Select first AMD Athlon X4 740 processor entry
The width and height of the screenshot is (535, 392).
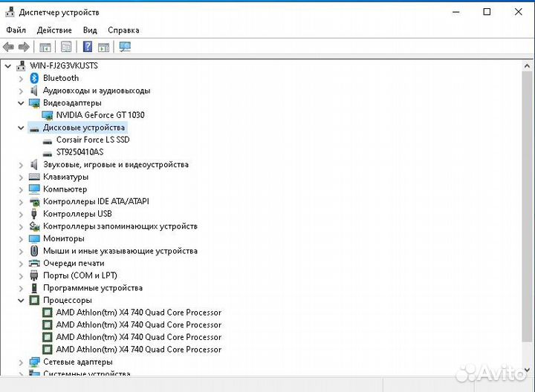tap(138, 313)
